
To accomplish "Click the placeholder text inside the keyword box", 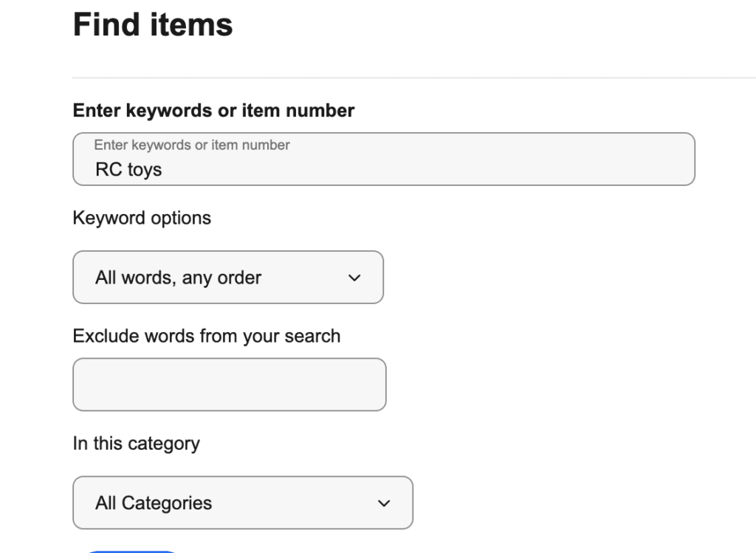I will point(190,145).
